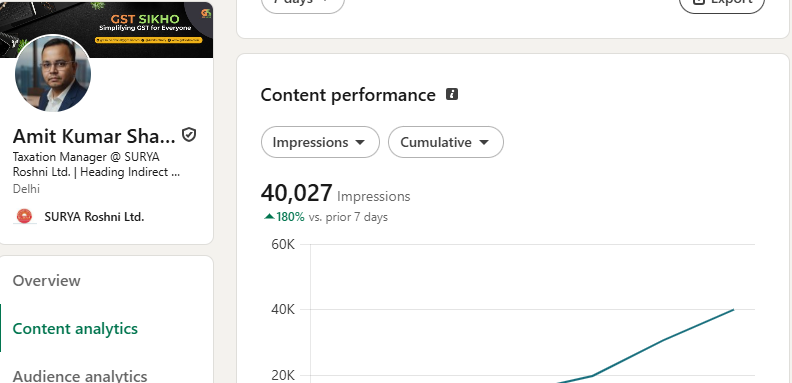Open the Impressions metric dropdown
This screenshot has width=792, height=383.
pos(320,142)
